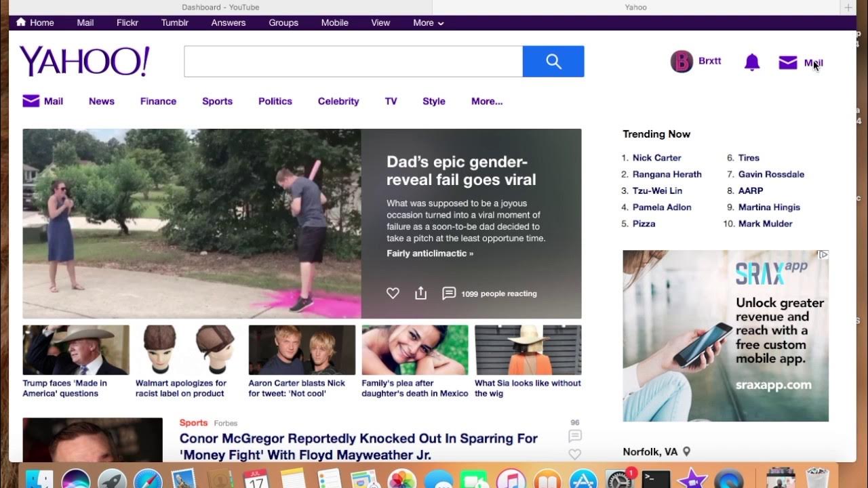Expand the More dropdown in the top purple bar

coord(429,22)
